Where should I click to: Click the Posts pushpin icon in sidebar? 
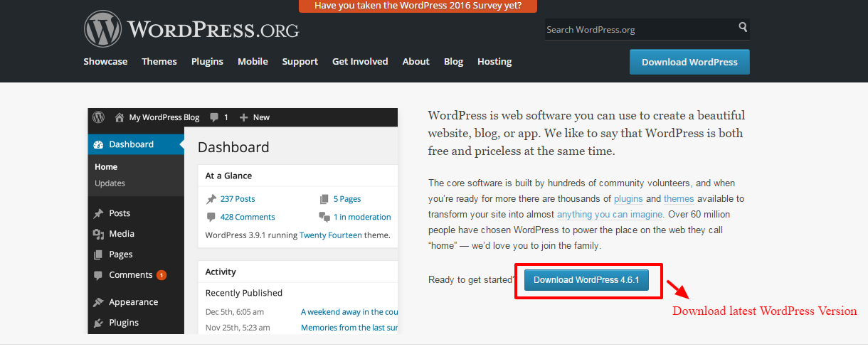point(99,213)
